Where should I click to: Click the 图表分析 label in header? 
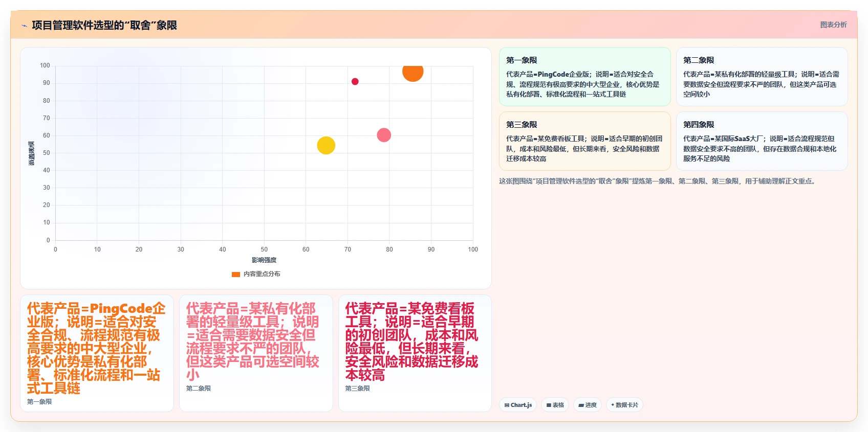click(x=833, y=25)
